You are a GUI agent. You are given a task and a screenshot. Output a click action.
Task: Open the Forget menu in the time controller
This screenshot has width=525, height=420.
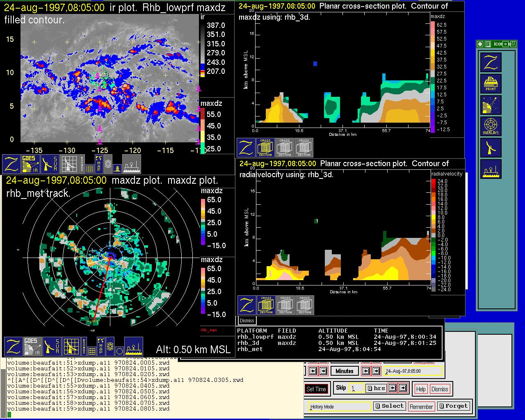pyautogui.click(x=453, y=406)
